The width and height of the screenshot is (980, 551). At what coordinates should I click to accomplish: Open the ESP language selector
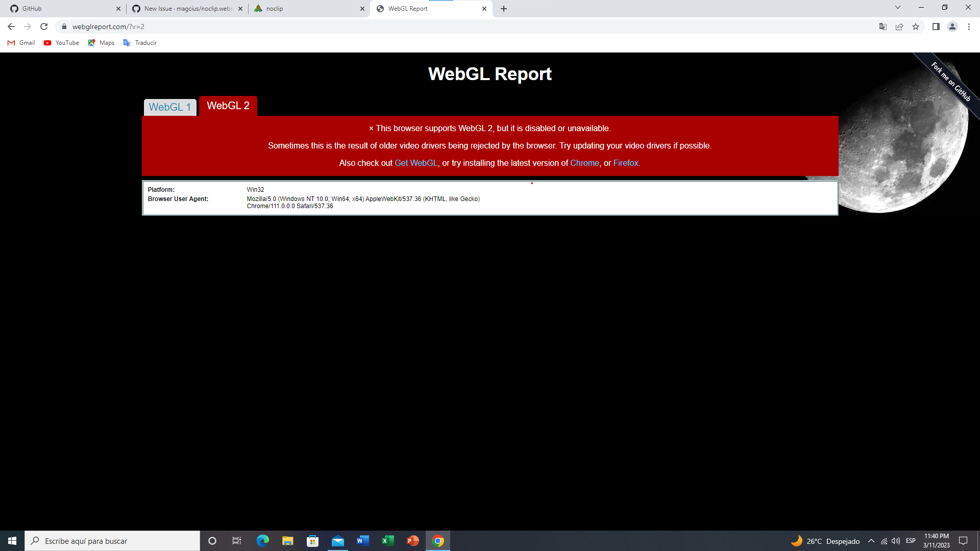(911, 541)
